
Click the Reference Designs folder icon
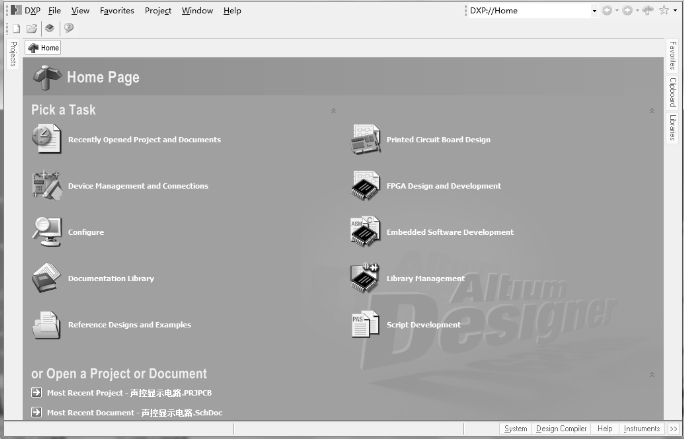(46, 325)
